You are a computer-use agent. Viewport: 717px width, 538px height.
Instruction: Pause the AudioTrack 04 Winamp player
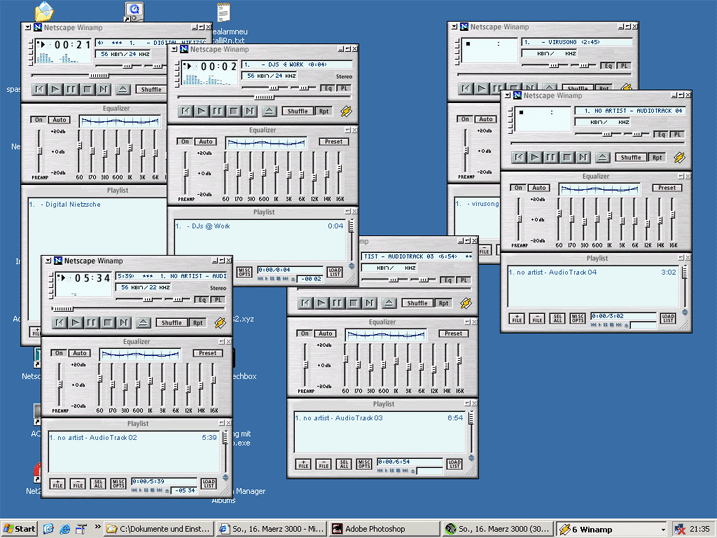551,157
